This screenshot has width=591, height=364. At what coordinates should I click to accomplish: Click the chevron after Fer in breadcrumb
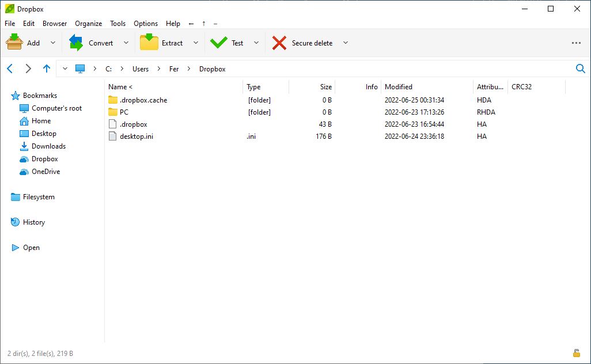pyautogui.click(x=189, y=69)
